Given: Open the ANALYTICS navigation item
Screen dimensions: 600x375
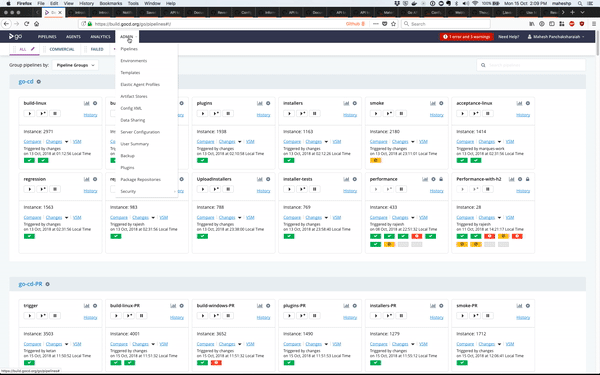Looking at the screenshot, I should point(100,37).
